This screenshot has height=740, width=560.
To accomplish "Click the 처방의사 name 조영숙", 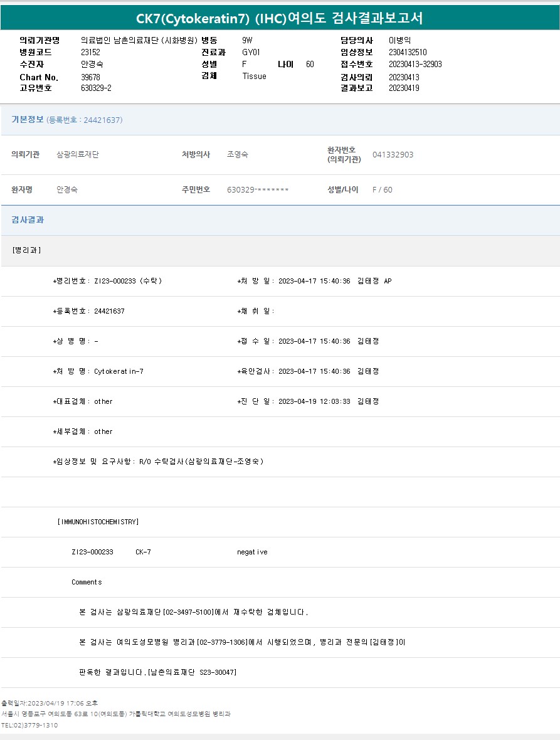I will (237, 154).
